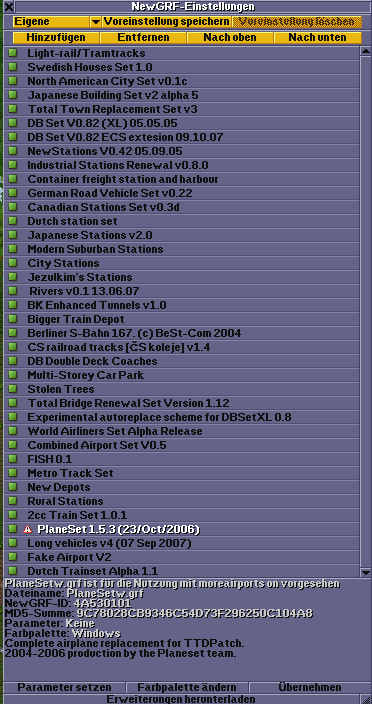Select Experimental autoreplace scheme for DBSetXL entry
Viewport: 372px width, 704px height.
pyautogui.click(x=181, y=417)
